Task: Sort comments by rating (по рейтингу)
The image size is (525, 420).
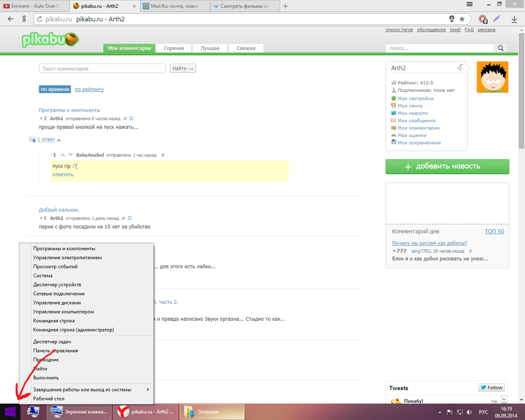Action: (89, 89)
